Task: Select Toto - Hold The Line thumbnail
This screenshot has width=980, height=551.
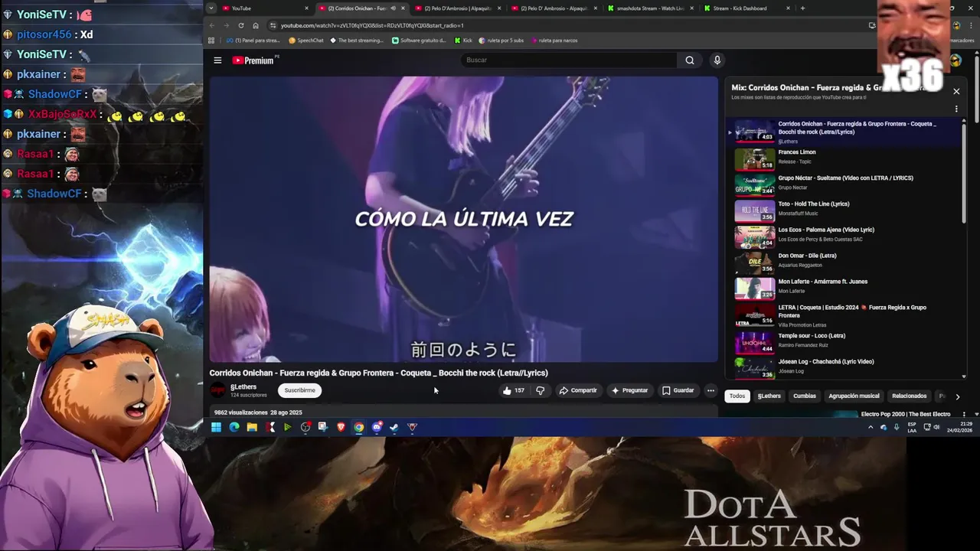Action: coord(755,210)
